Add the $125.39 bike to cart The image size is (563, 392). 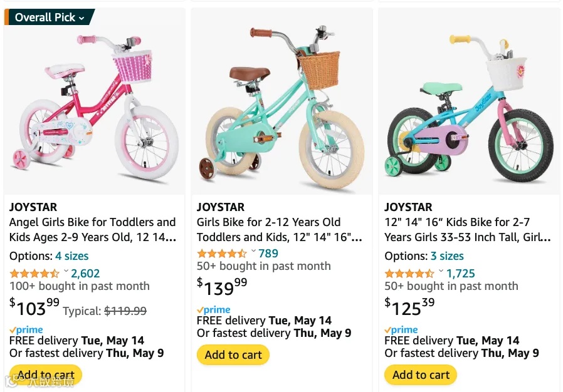[421, 375]
